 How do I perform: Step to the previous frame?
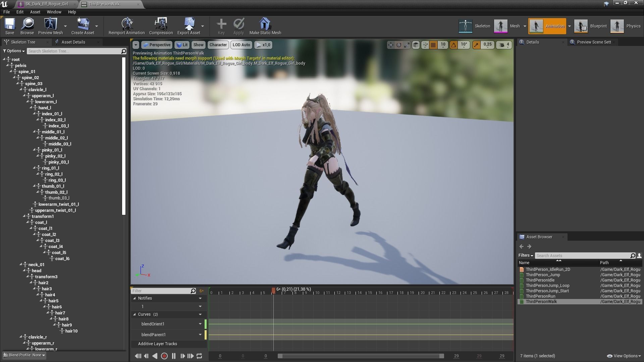tap(146, 356)
